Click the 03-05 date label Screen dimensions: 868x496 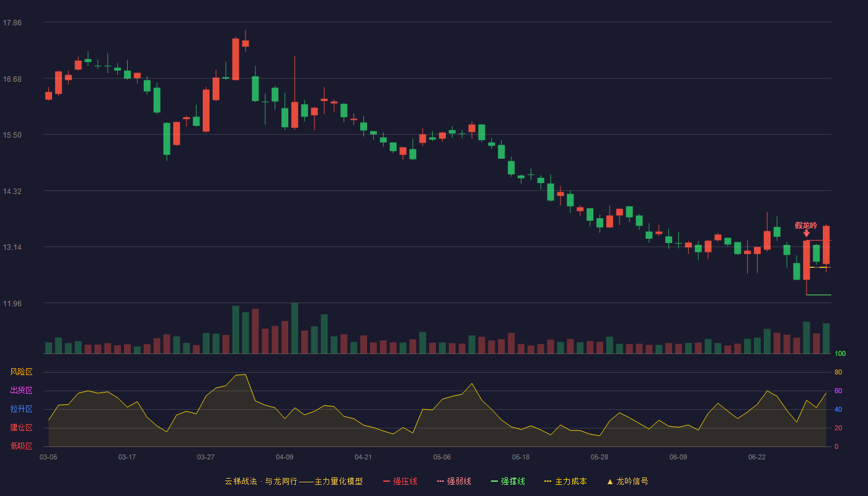(x=48, y=457)
